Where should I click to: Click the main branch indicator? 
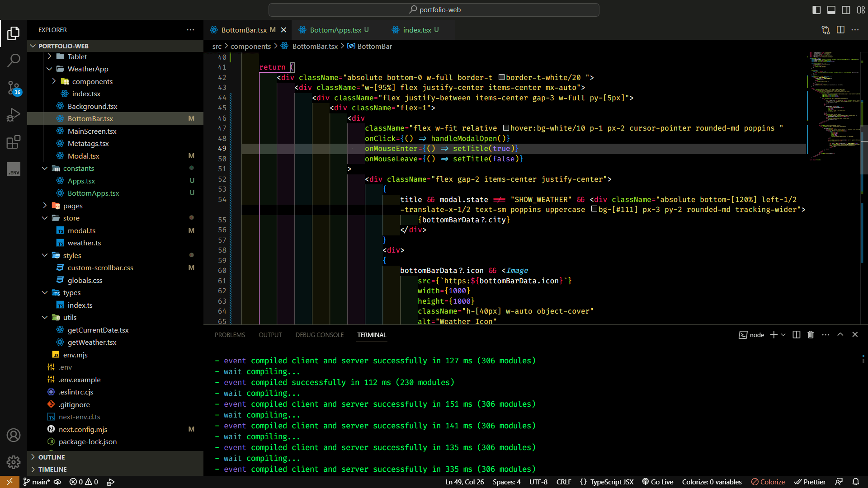click(x=36, y=482)
